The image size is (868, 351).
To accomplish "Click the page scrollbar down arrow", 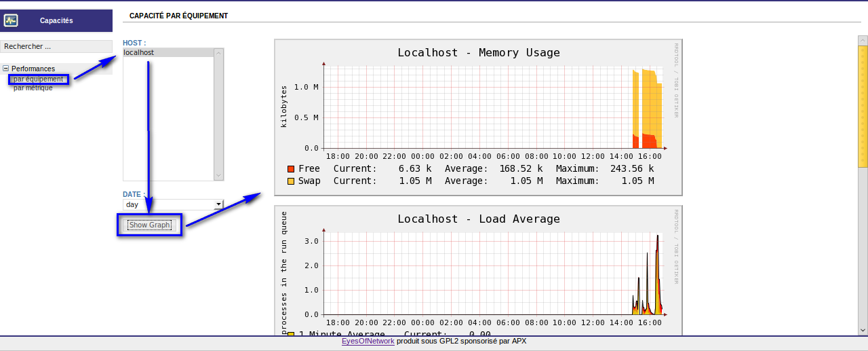I will click(x=863, y=330).
